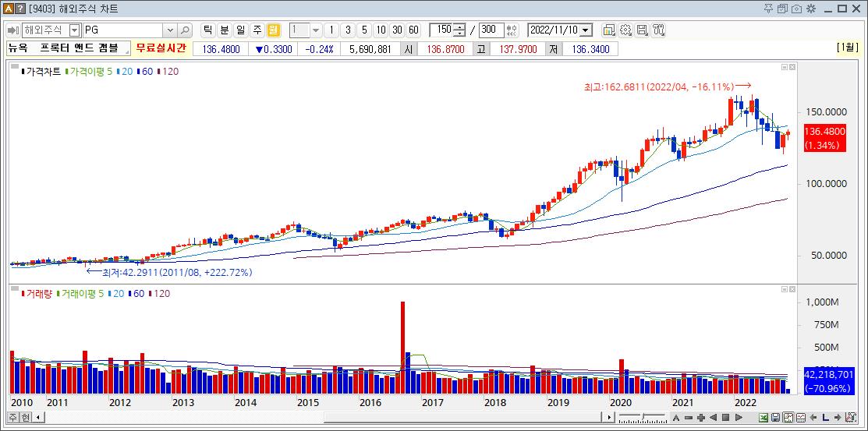Screen dimensions: 868x431
Task: Open the interval number dropdown
Action: (316, 30)
